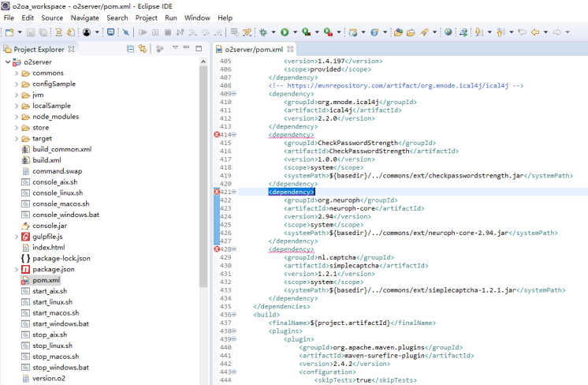Click the Back navigation arrow
Screen dimensions: 588x385
(x=534, y=32)
